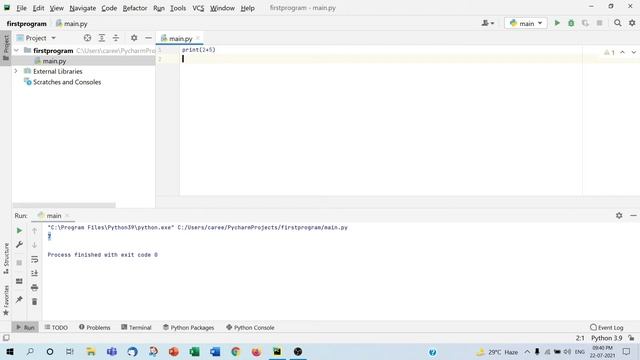Click the 2:1 line position indicator

click(580, 338)
